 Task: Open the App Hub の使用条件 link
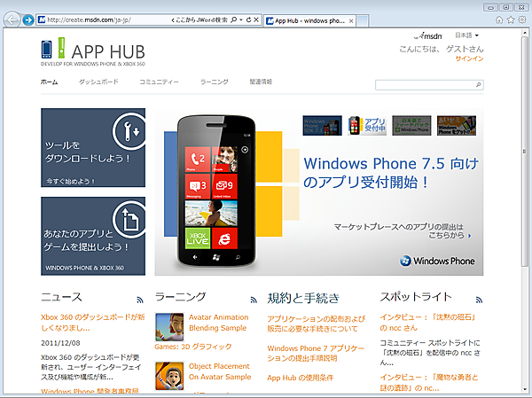(x=301, y=378)
